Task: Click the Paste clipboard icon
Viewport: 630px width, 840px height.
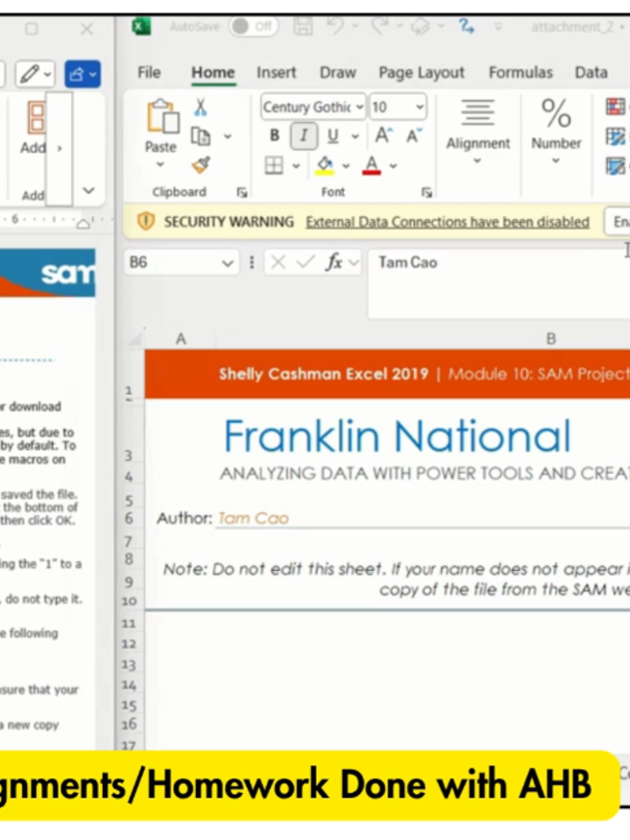Action: [x=162, y=116]
